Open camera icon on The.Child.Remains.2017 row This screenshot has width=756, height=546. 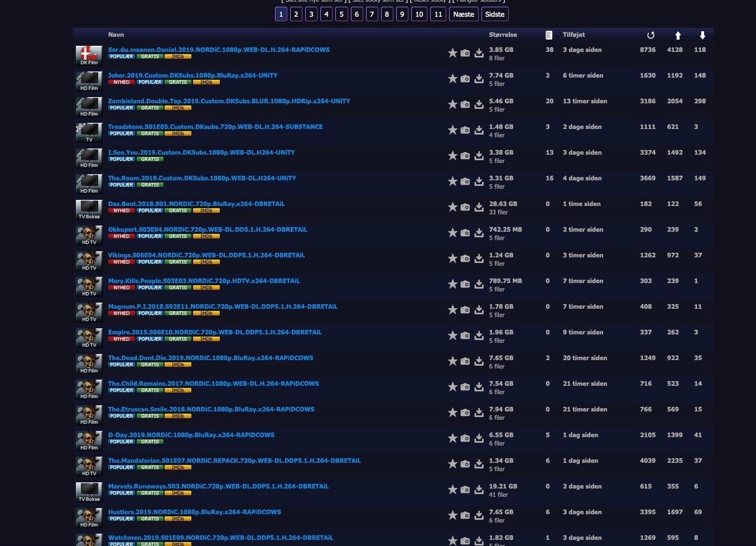(x=465, y=387)
